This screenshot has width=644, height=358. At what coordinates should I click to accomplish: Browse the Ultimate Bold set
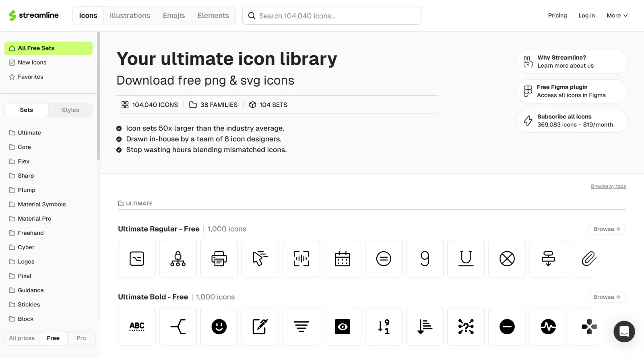607,297
